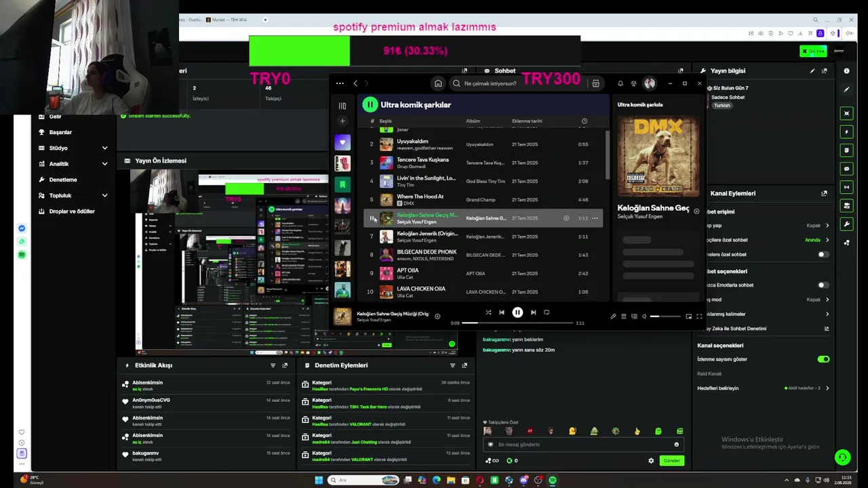Open the Windows Start menu
868x488 pixels.
pos(319,480)
